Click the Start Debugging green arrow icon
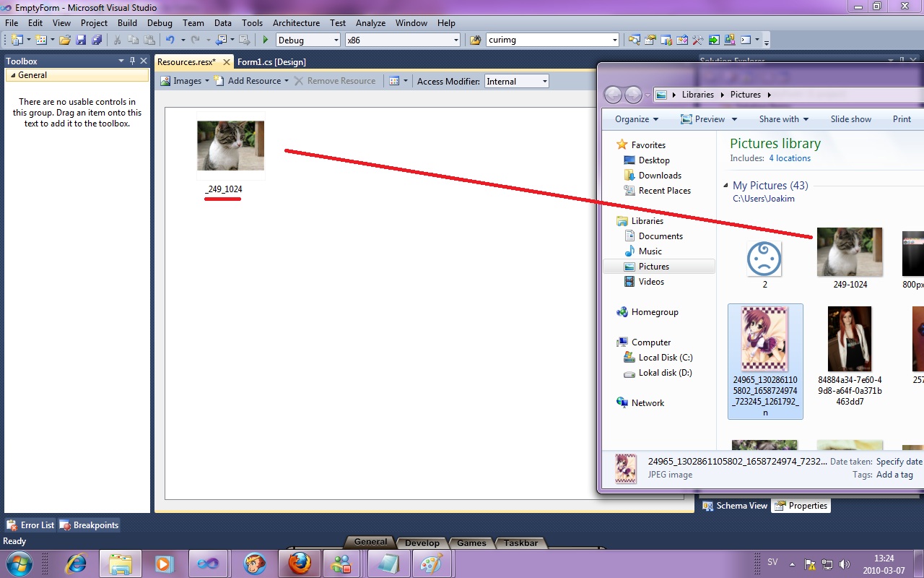Image resolution: width=924 pixels, height=578 pixels. point(265,40)
